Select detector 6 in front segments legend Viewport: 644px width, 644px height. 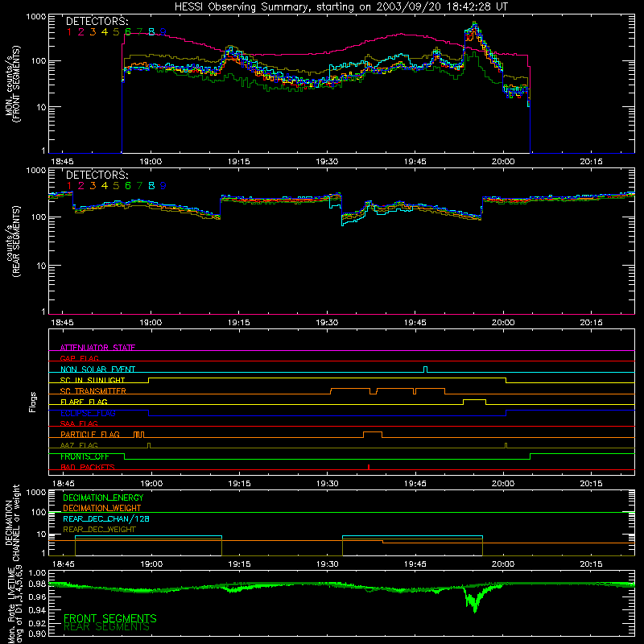click(x=128, y=32)
